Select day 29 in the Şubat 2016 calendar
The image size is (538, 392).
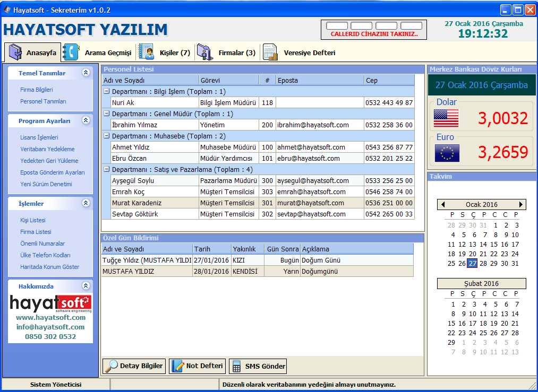pos(451,343)
